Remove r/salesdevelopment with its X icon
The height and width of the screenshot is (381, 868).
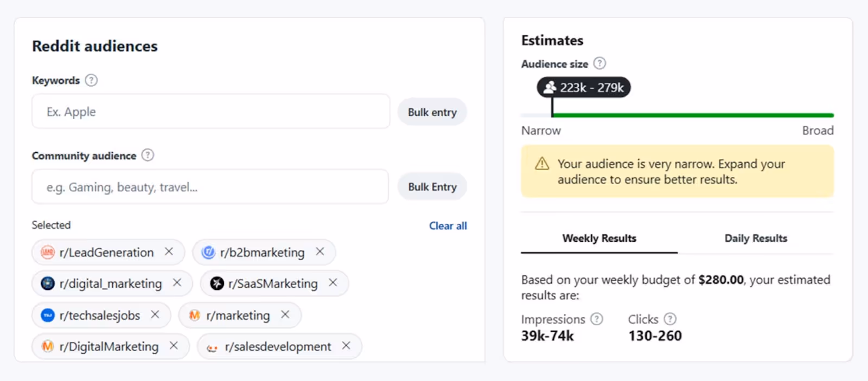click(x=346, y=345)
